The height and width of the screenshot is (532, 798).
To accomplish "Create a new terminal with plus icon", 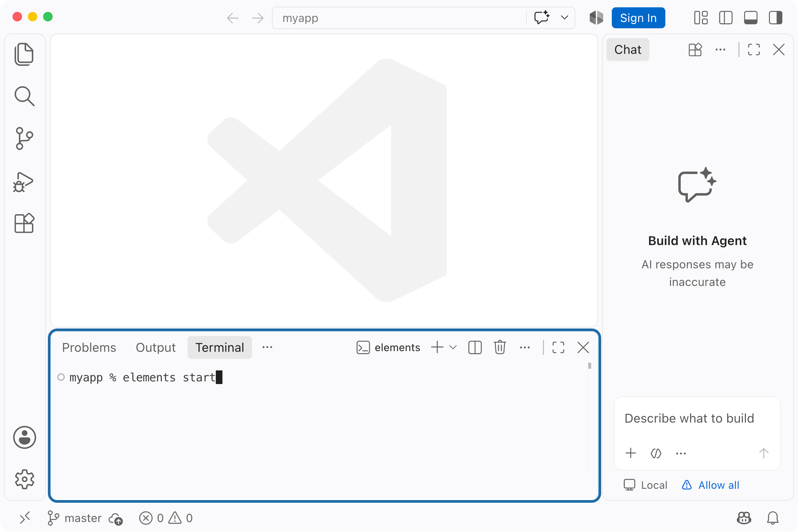I will 437,347.
